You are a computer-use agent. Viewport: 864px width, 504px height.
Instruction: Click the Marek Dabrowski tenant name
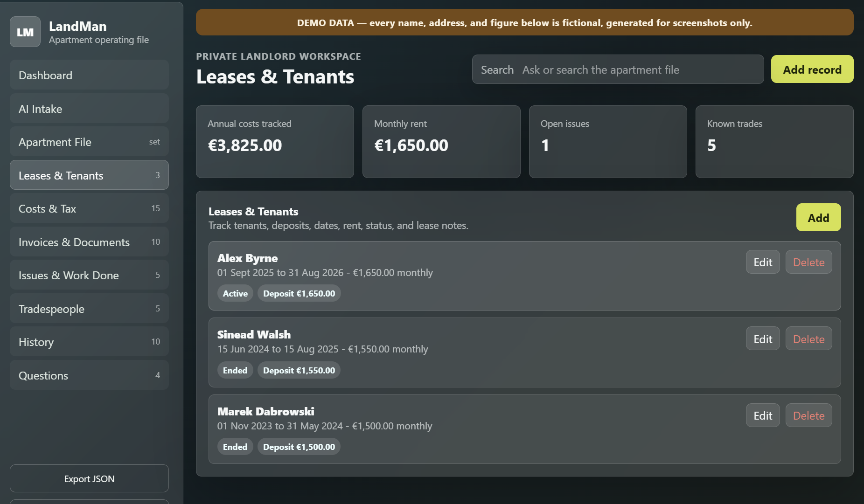265,412
